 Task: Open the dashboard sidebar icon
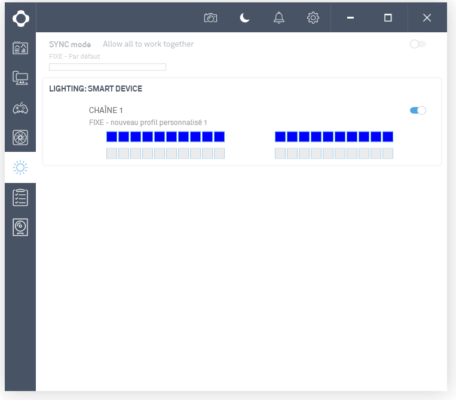coord(20,48)
